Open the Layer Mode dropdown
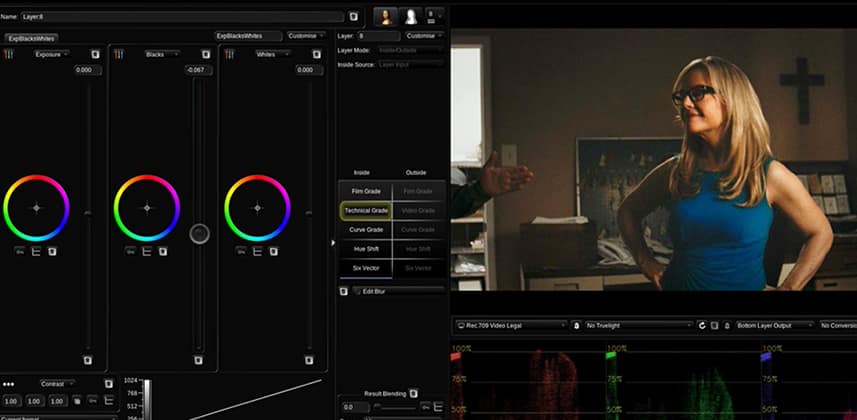Image resolution: width=857 pixels, height=420 pixels. [411, 50]
